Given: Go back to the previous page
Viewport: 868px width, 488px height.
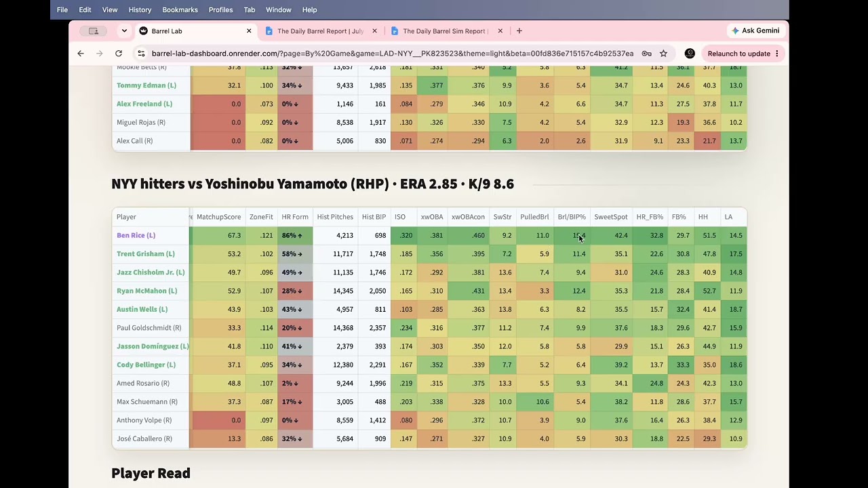Looking at the screenshot, I should [x=81, y=54].
